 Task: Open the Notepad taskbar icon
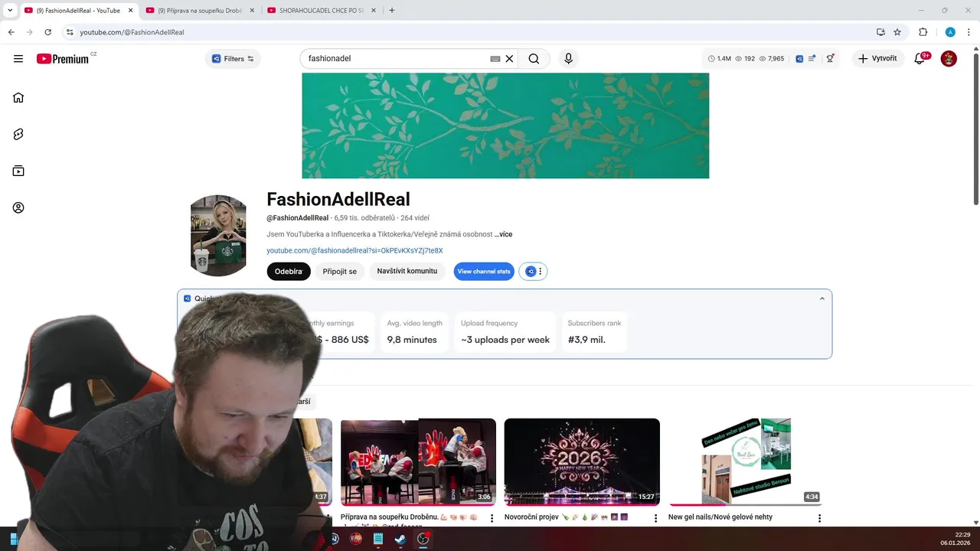pos(377,539)
